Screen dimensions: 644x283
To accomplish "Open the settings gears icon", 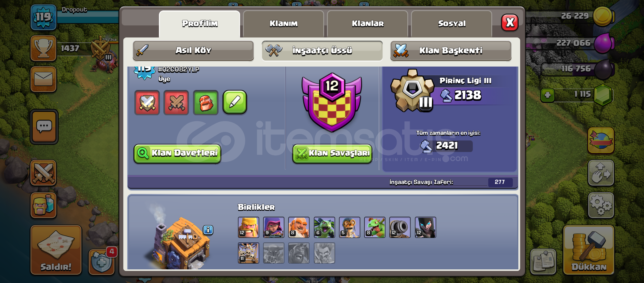I will pos(601,205).
